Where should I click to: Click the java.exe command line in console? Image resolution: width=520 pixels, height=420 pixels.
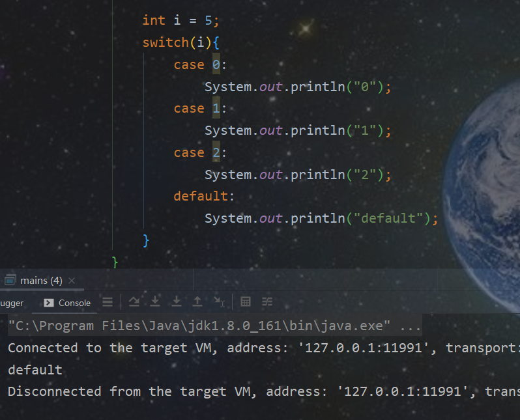pos(214,326)
